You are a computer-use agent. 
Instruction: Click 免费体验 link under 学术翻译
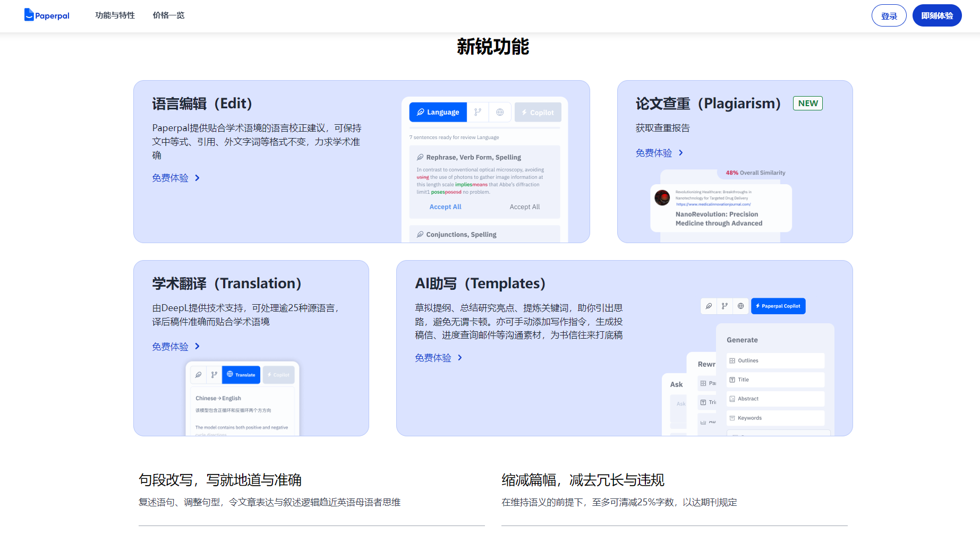click(171, 347)
